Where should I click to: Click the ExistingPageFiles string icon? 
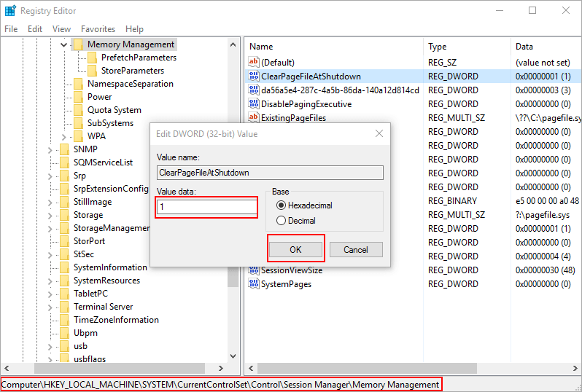coord(254,117)
